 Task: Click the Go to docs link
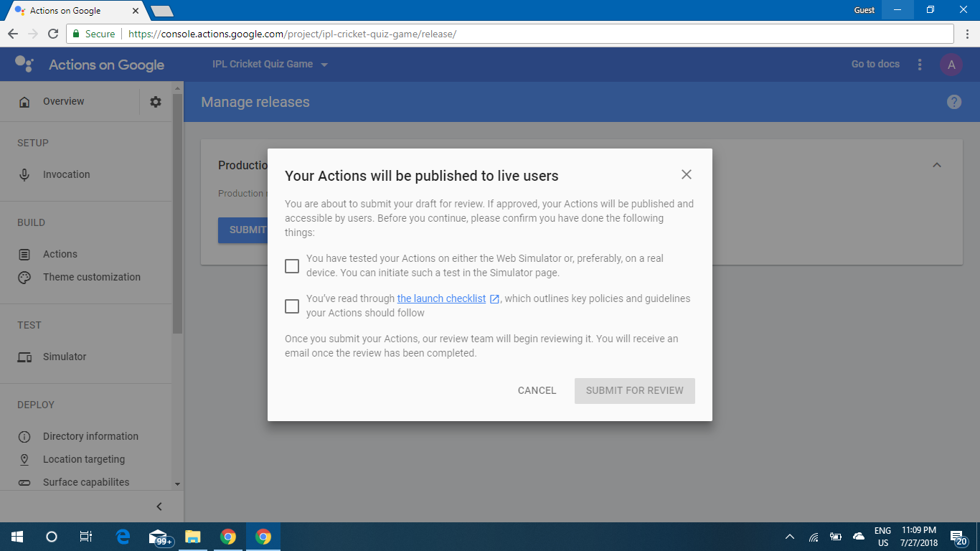point(875,64)
